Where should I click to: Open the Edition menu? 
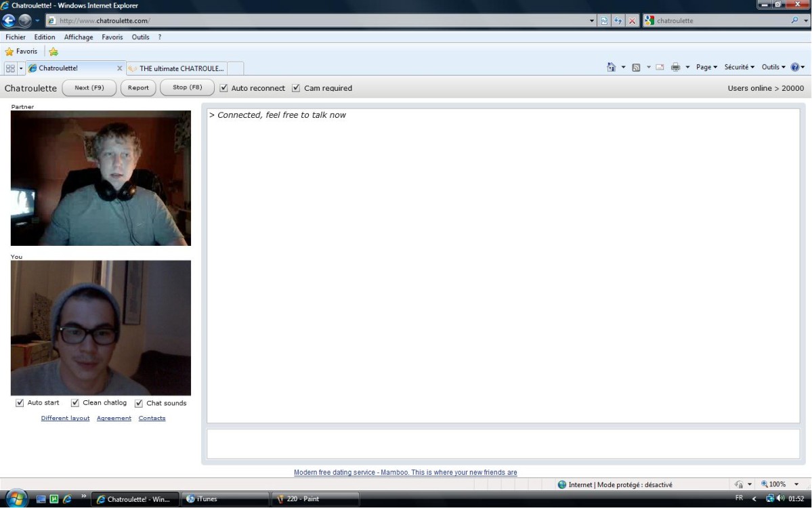(x=45, y=37)
